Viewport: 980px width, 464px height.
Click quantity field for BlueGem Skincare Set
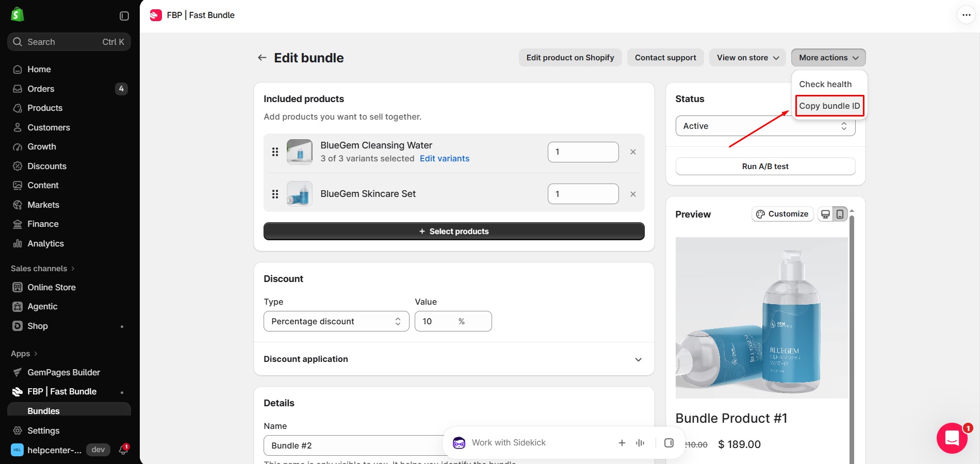(x=583, y=194)
